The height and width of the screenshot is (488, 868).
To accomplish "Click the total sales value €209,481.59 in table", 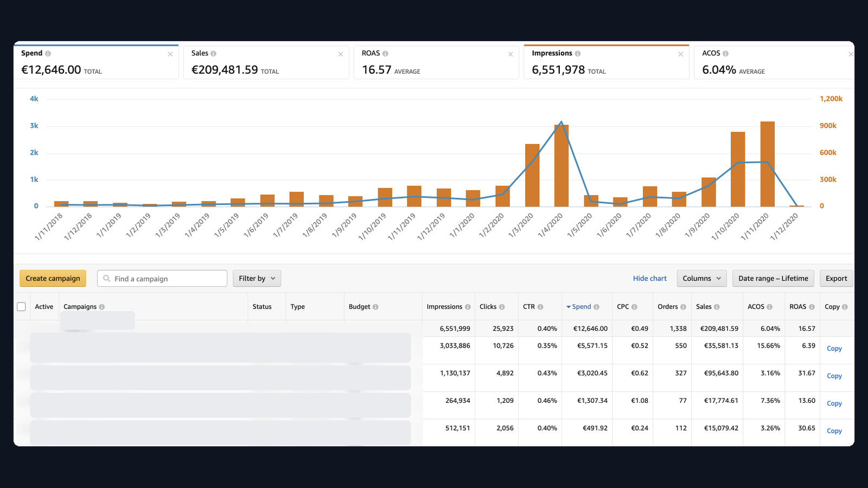I will click(x=719, y=329).
